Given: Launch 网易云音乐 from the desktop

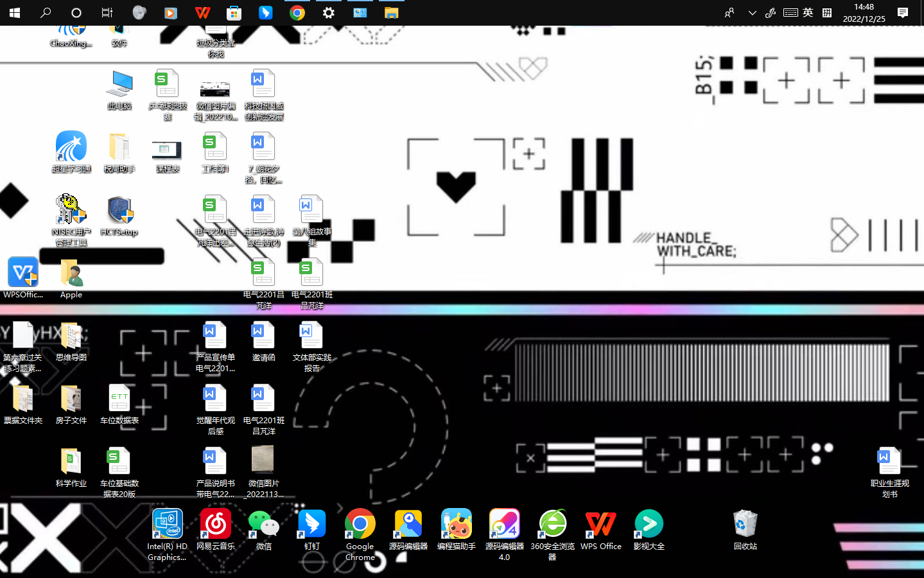Looking at the screenshot, I should coord(216,530).
